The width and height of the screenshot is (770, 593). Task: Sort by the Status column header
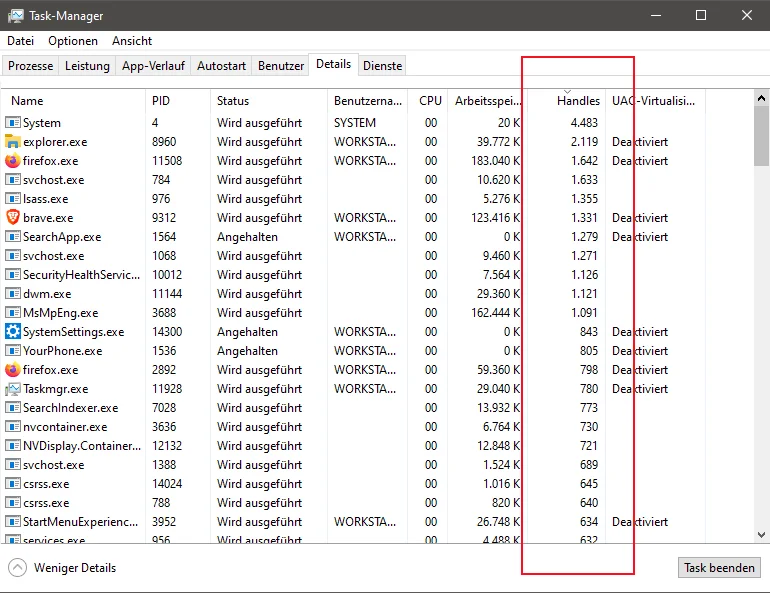click(x=269, y=101)
